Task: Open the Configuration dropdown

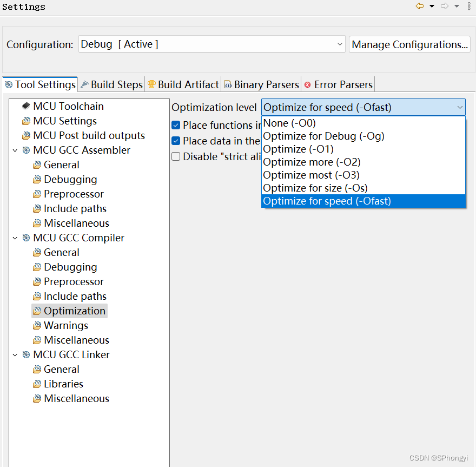Action: [x=340, y=44]
